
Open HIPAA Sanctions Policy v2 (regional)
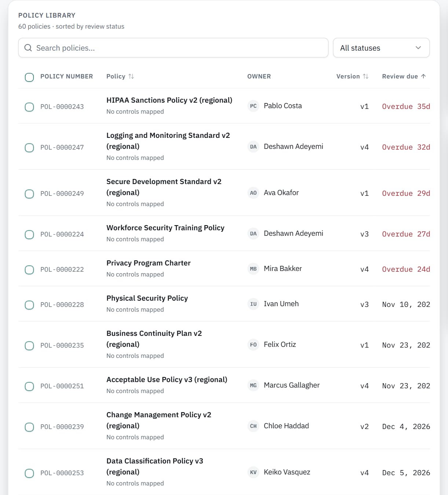169,100
